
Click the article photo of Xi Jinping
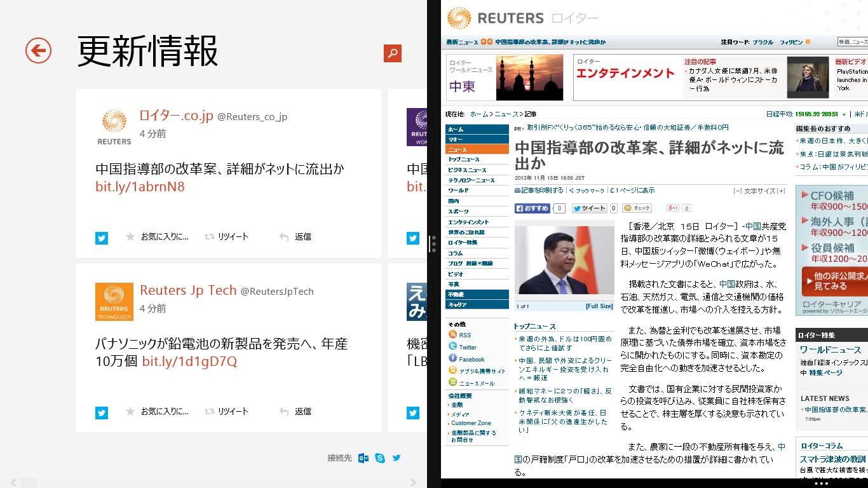pos(564,260)
